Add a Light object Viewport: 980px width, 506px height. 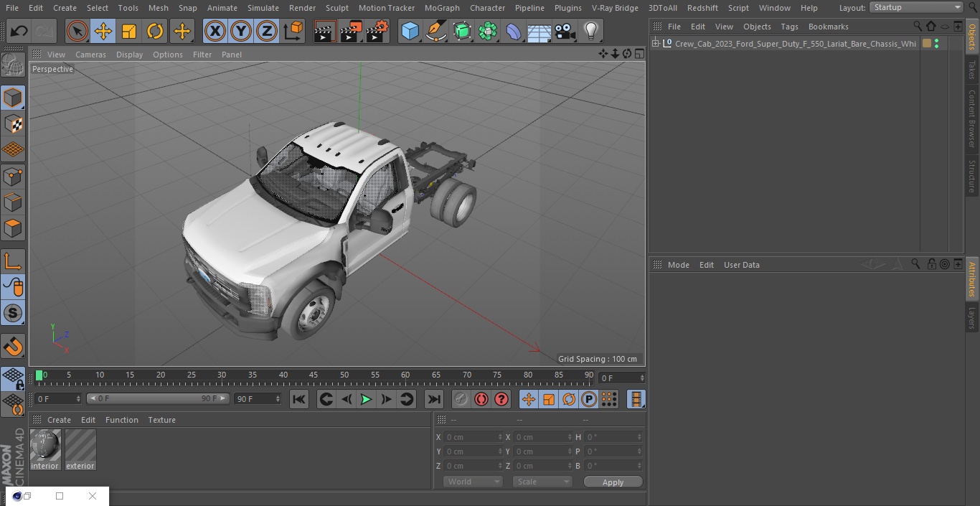click(590, 31)
